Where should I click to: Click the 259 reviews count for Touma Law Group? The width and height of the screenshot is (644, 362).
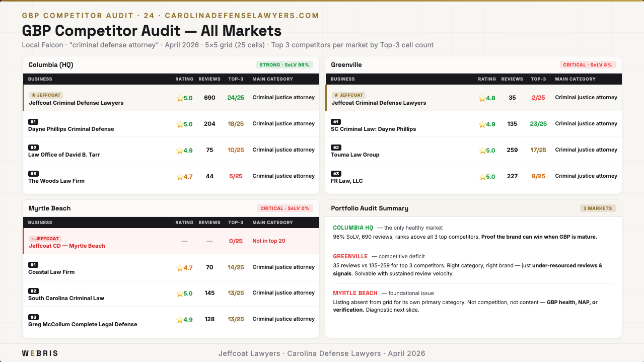click(x=512, y=150)
